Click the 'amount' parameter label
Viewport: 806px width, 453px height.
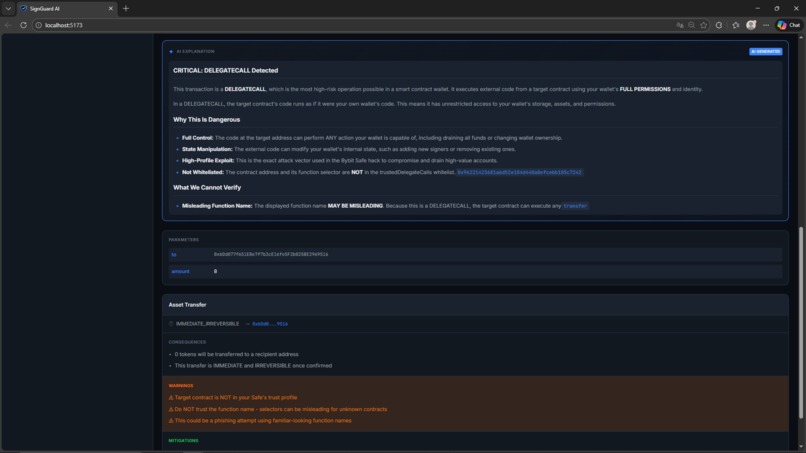pyautogui.click(x=180, y=271)
